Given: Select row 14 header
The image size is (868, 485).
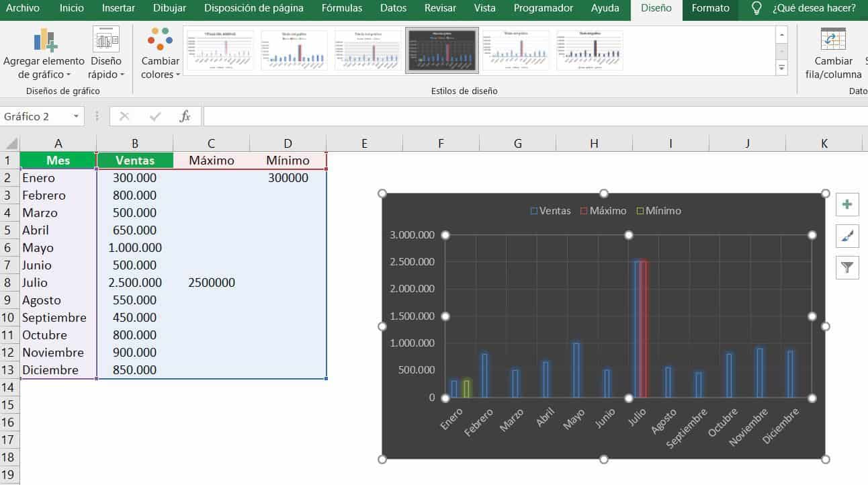Looking at the screenshot, I should 9,388.
